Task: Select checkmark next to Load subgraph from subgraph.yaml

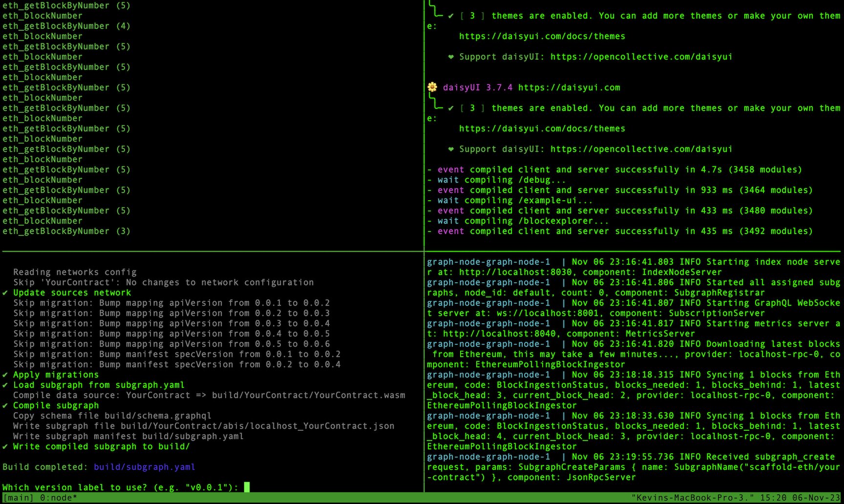Action: (5, 385)
